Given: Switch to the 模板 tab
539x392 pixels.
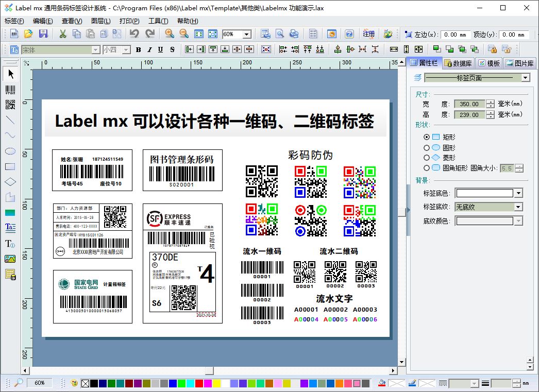Looking at the screenshot, I should tap(489, 63).
